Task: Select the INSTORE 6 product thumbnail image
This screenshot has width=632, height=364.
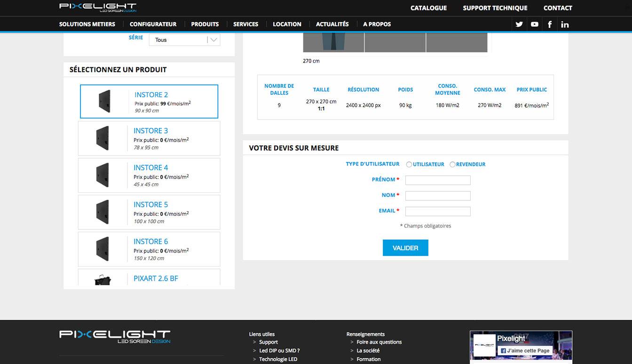Action: (x=103, y=249)
